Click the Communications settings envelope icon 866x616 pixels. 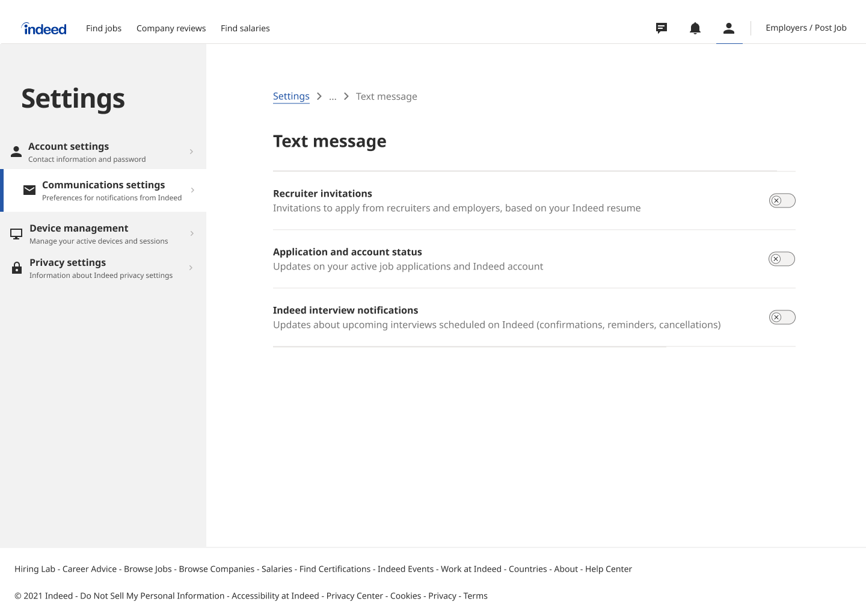29,190
